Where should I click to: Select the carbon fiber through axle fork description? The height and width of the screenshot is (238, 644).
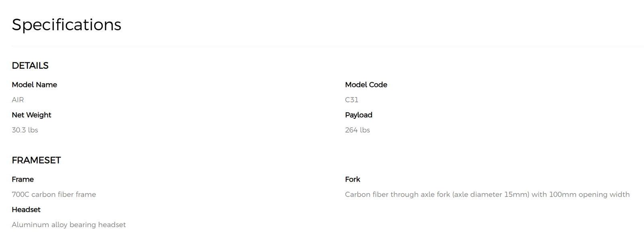point(487,195)
